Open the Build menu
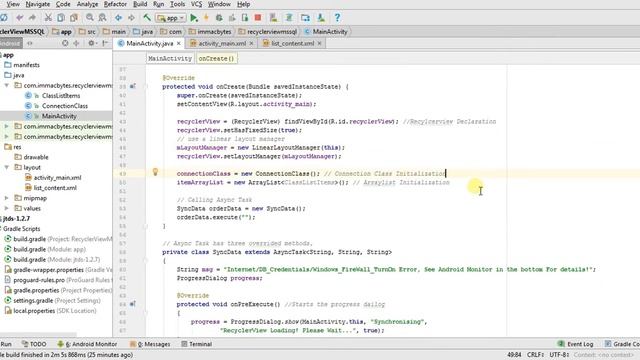640x360 pixels. coord(140,4)
